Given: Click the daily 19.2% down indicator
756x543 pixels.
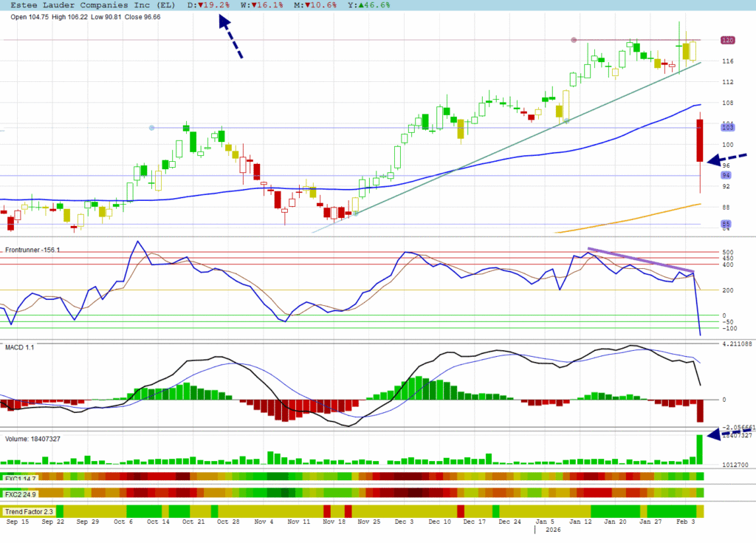Looking at the screenshot, I should click(x=209, y=4).
